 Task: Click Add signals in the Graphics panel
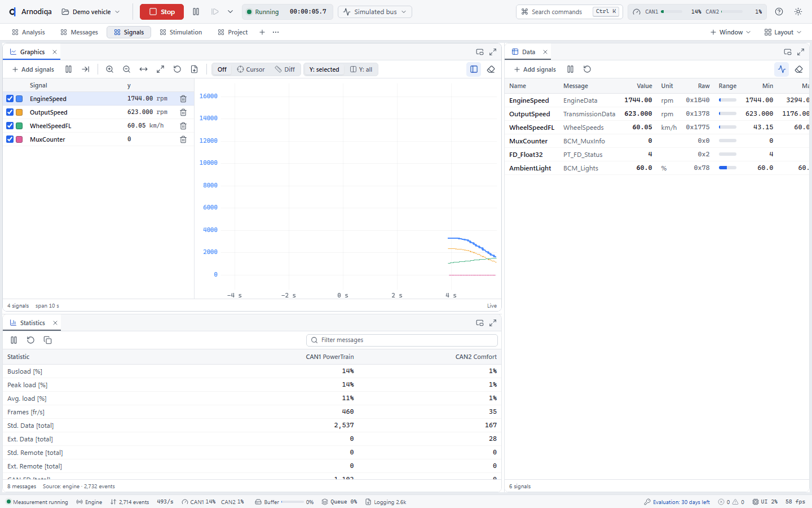33,69
